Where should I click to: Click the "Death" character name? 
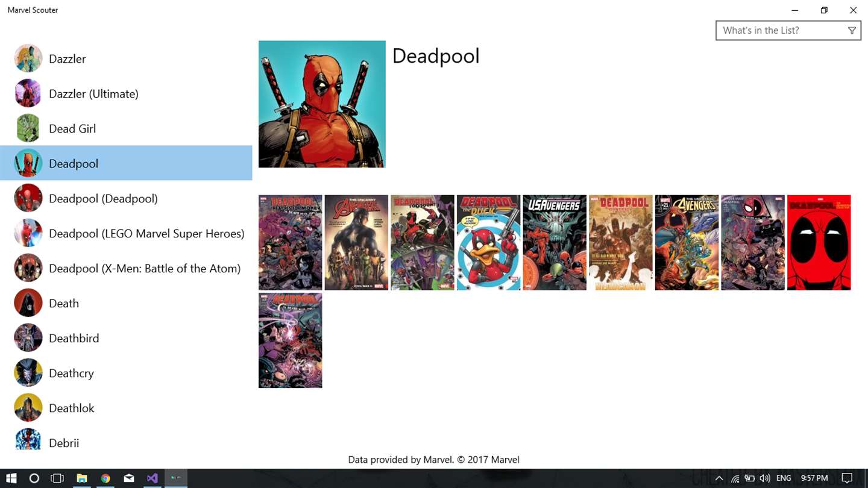pyautogui.click(x=64, y=304)
